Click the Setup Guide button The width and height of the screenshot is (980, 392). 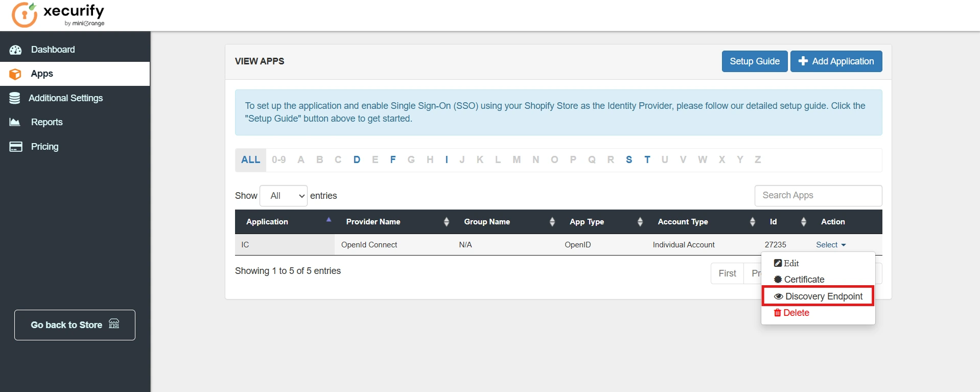pyautogui.click(x=755, y=61)
